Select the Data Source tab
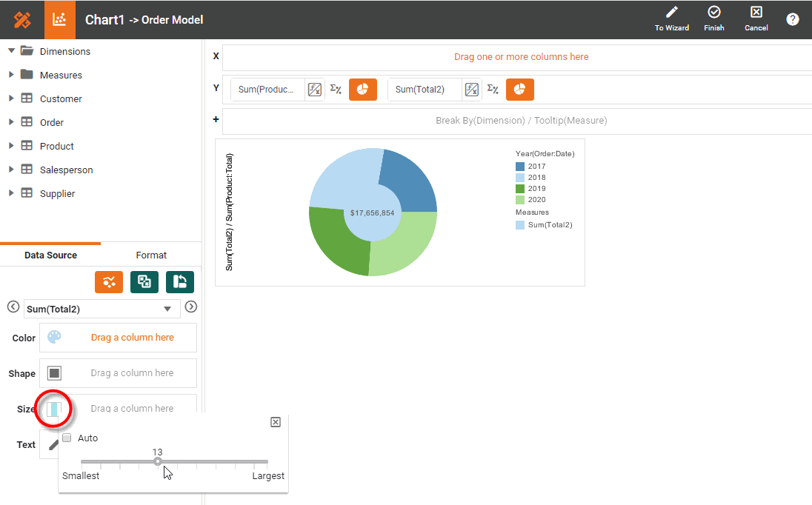This screenshot has width=812, height=505. 50,255
